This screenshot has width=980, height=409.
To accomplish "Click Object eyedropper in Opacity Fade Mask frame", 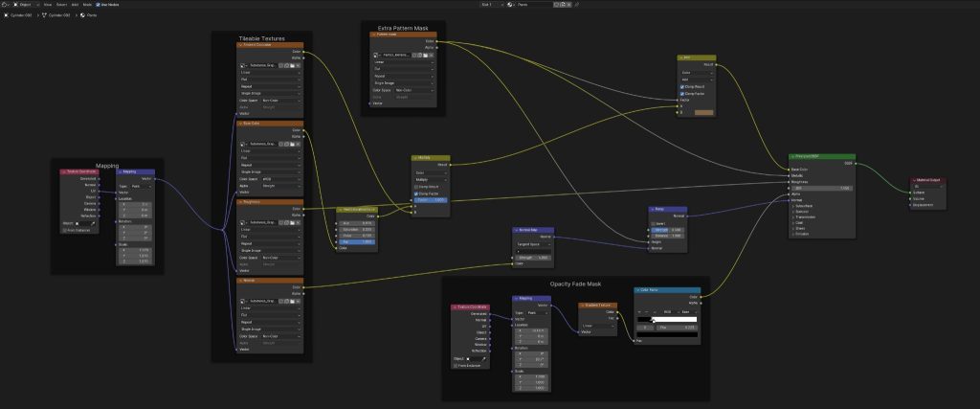I will (x=483, y=359).
